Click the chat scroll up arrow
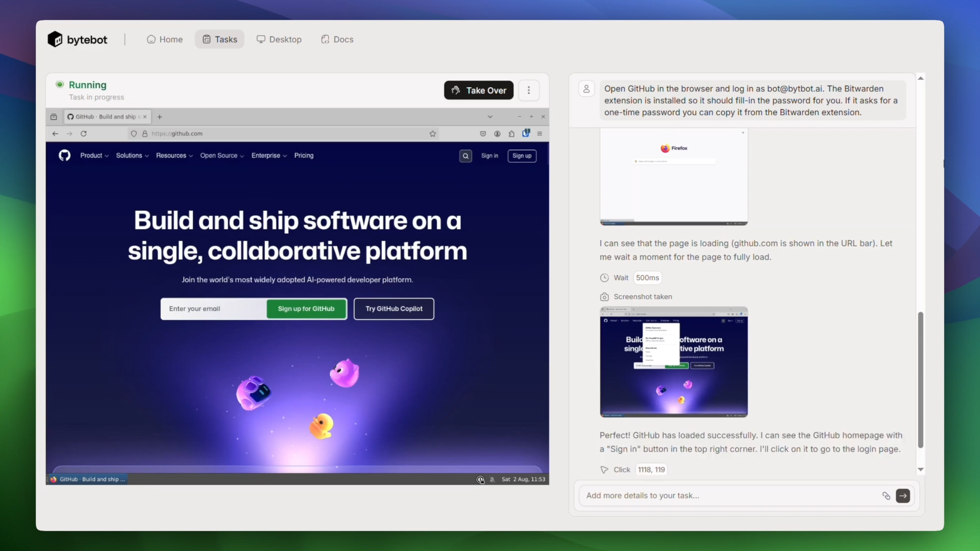 pos(921,78)
